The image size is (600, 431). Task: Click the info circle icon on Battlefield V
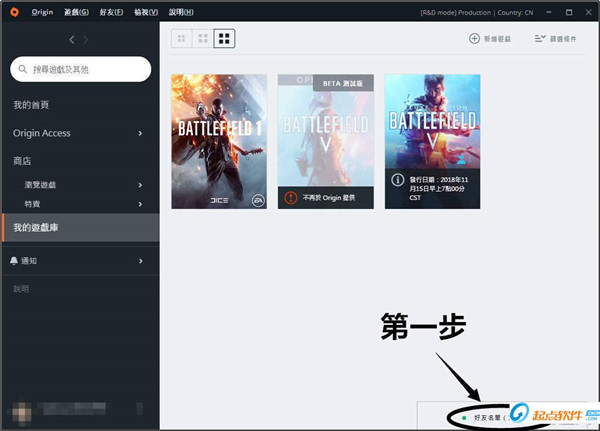coord(398,180)
